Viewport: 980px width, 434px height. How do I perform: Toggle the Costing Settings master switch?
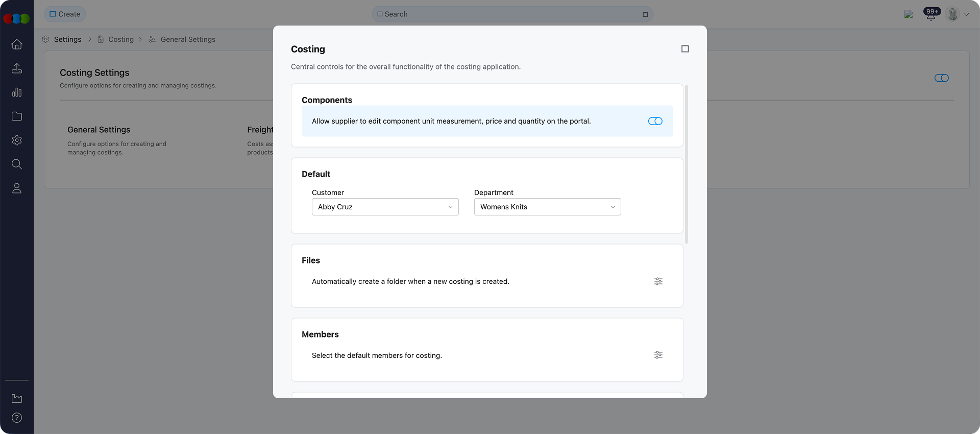click(941, 78)
